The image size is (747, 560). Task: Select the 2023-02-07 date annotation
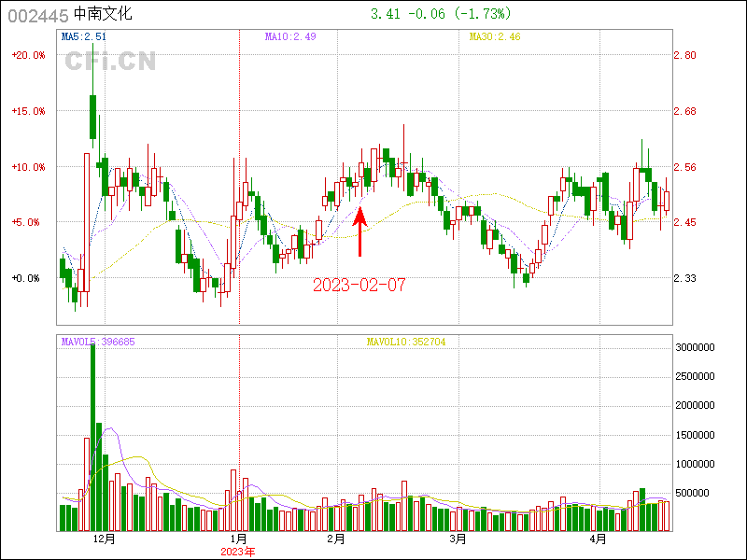click(359, 285)
